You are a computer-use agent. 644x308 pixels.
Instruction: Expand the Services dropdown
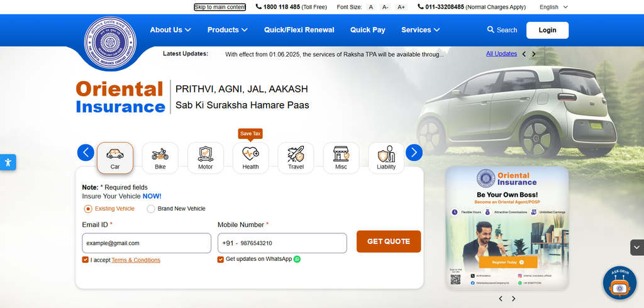pos(421,30)
